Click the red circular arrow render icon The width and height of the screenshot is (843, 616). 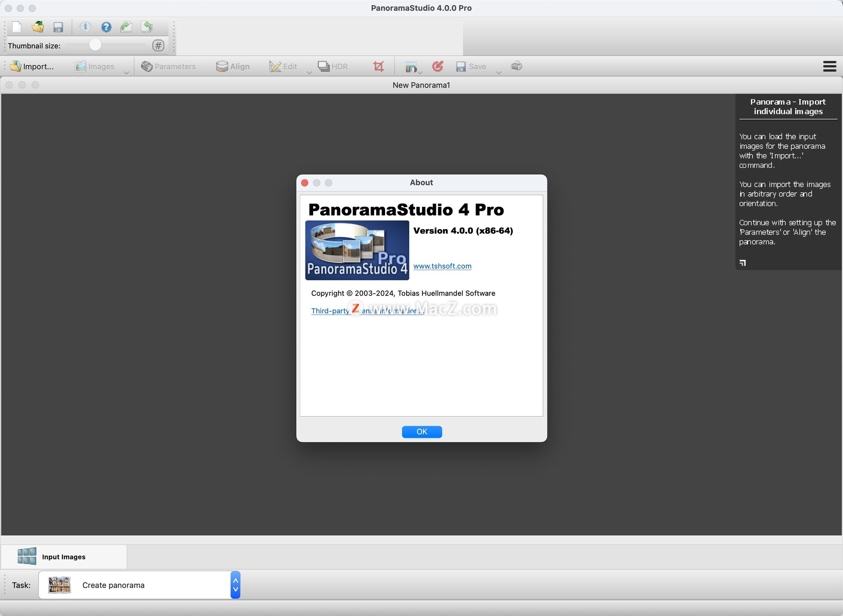pyautogui.click(x=437, y=66)
